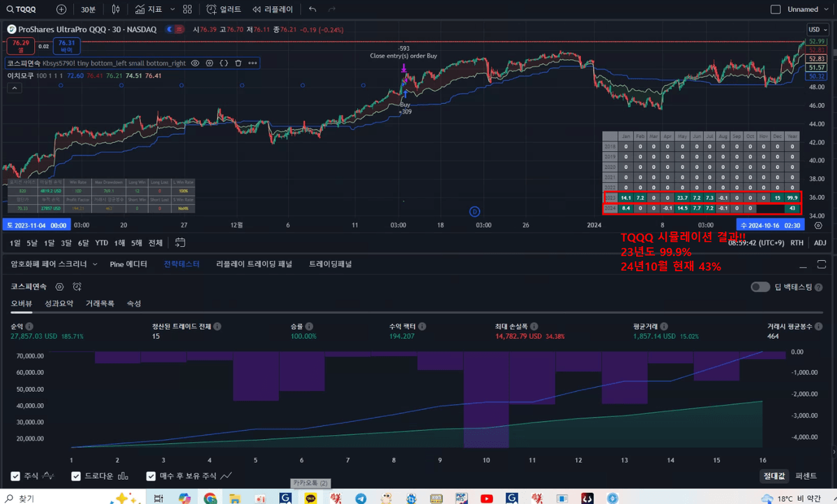837x504 pixels.
Task: Toggle visibility eye of 코스피연속 indicator
Action: pos(195,63)
